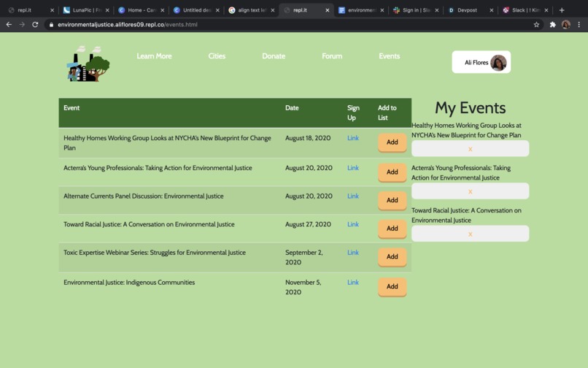
Task: Click the September 2, 2020 date cell
Action: pyautogui.click(x=303, y=257)
